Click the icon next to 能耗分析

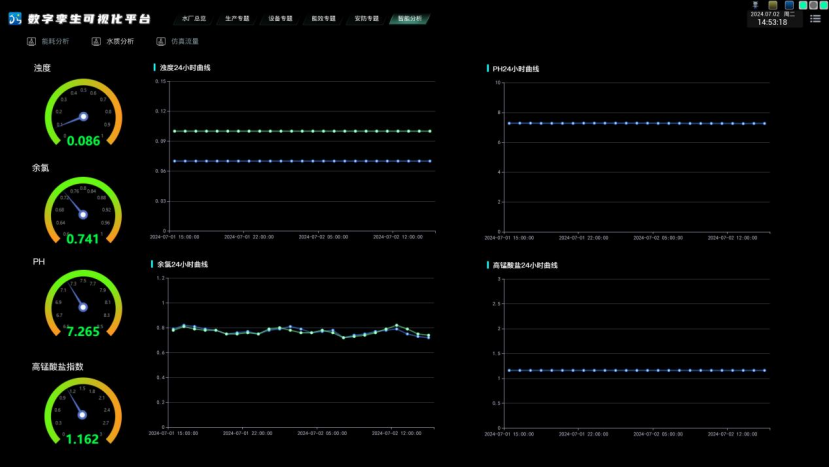click(x=31, y=41)
